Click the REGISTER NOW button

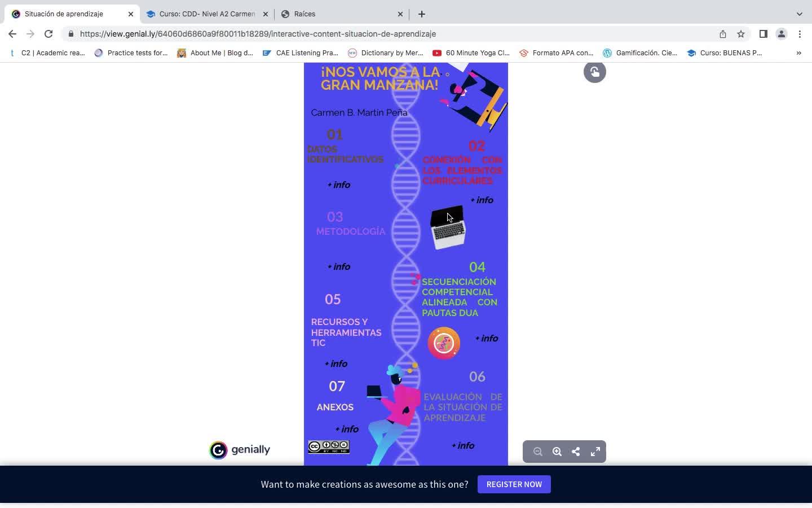(514, 484)
